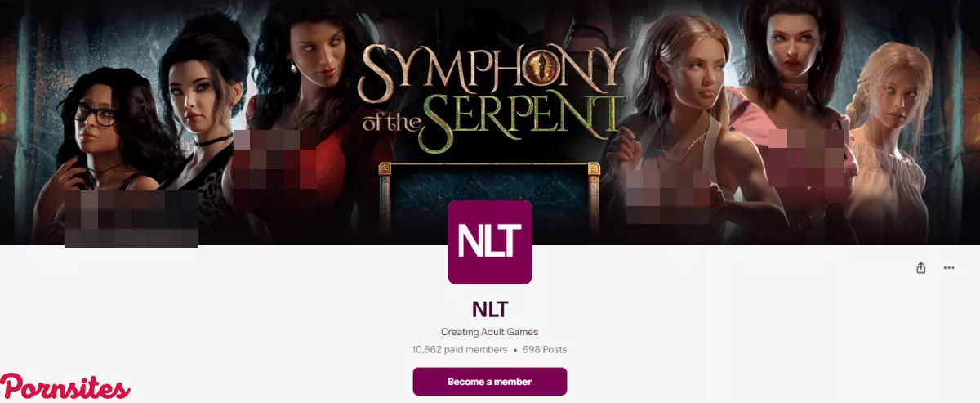
Task: Click the Creating Adult Games tagline
Action: [x=490, y=332]
